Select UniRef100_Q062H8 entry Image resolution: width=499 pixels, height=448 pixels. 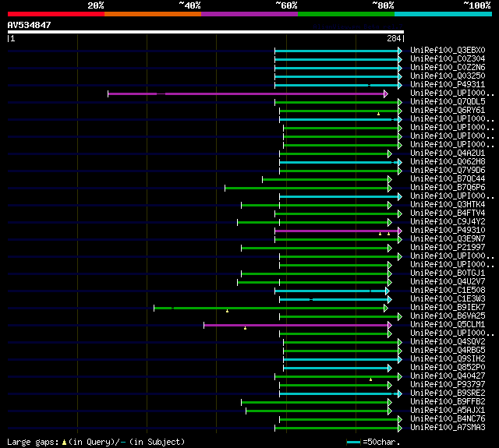(x=448, y=162)
